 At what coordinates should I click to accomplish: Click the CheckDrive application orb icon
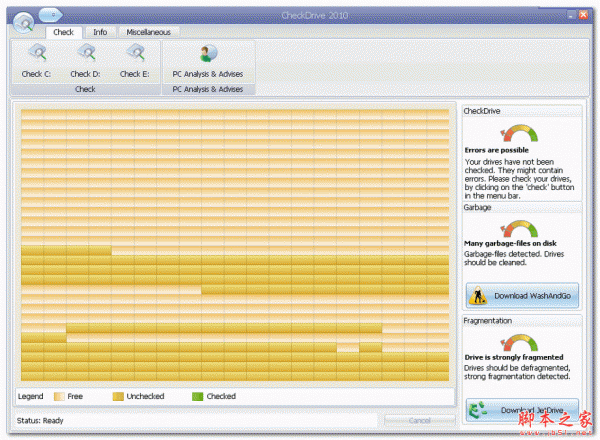coord(22,22)
